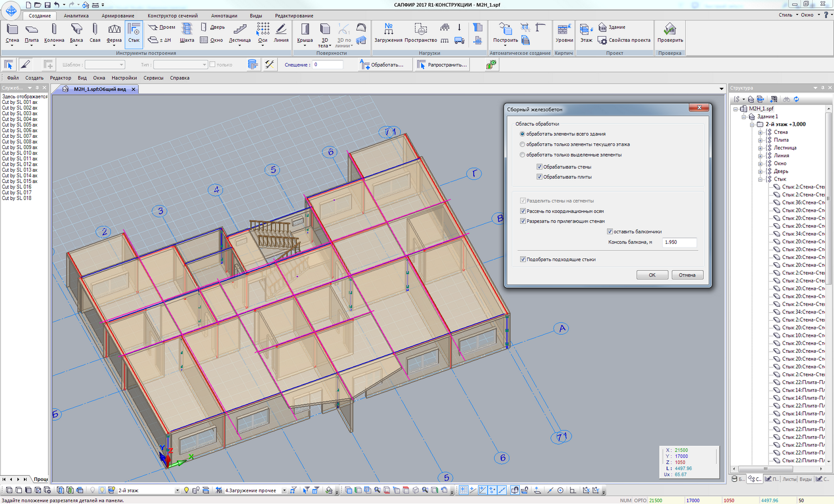Select 'обработать только элементы текущего этажа' option

tap(522, 144)
